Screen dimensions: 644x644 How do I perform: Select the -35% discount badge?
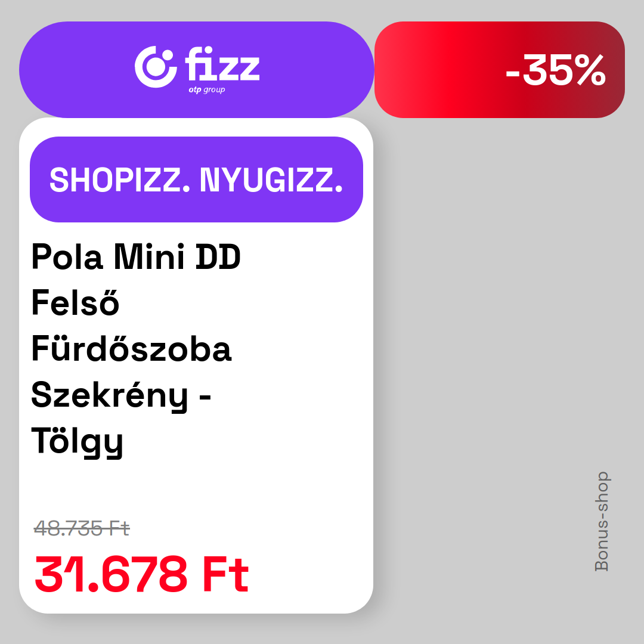(x=500, y=70)
